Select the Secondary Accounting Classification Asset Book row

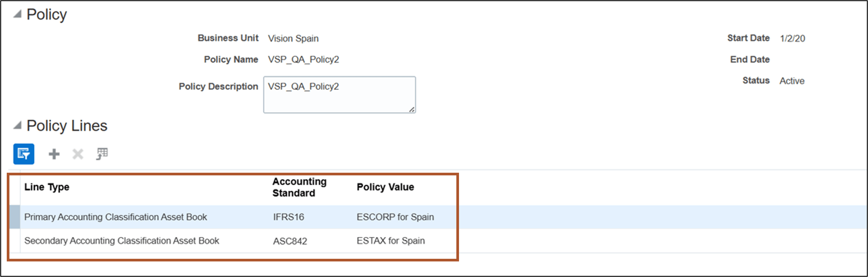[121, 241]
